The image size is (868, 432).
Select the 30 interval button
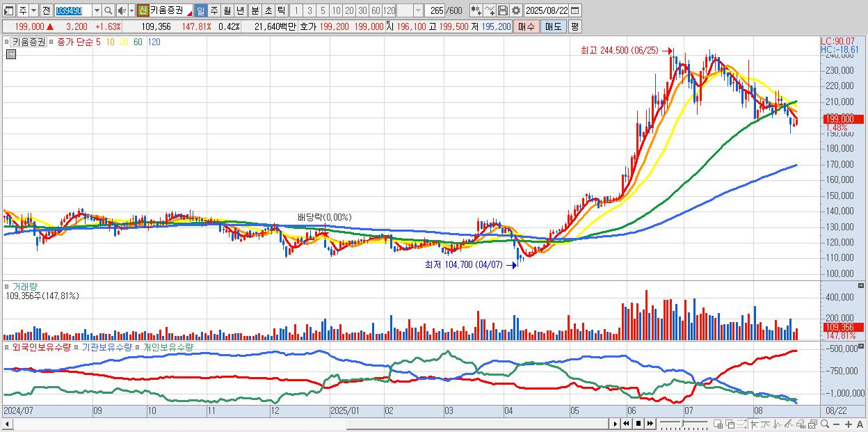362,10
